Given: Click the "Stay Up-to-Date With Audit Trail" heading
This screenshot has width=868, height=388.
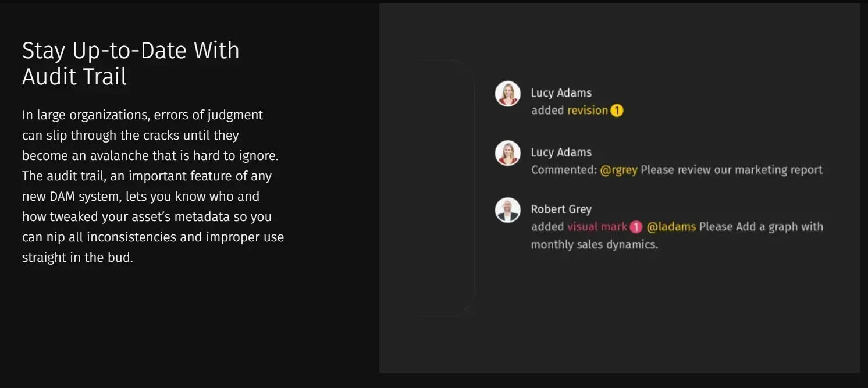Looking at the screenshot, I should [131, 63].
